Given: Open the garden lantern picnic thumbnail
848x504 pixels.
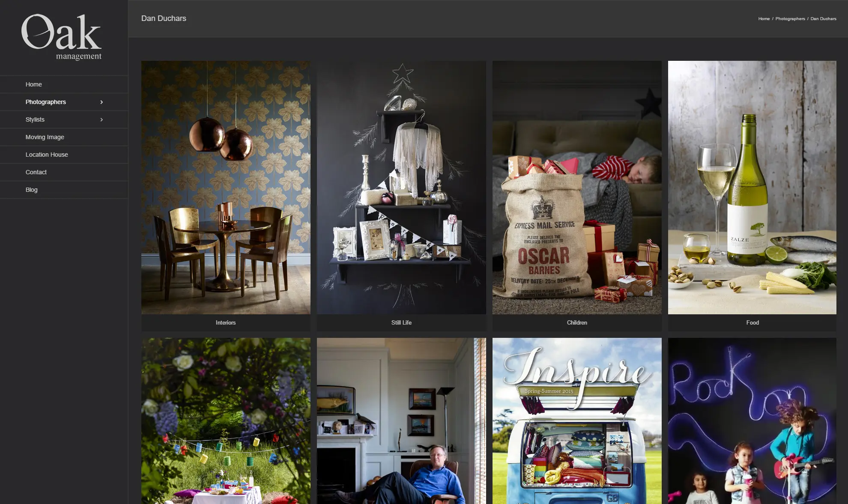Looking at the screenshot, I should point(226,420).
